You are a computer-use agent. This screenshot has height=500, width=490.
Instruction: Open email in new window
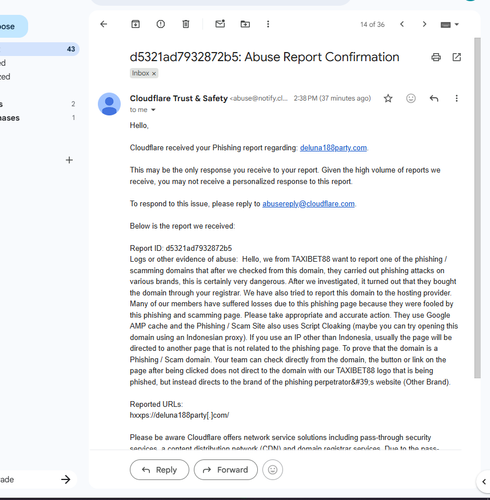tap(456, 57)
